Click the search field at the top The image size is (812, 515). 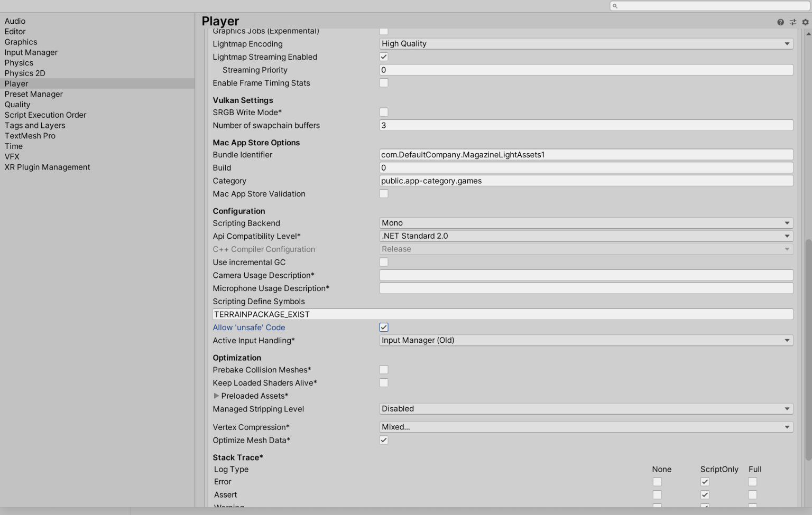[x=708, y=6]
